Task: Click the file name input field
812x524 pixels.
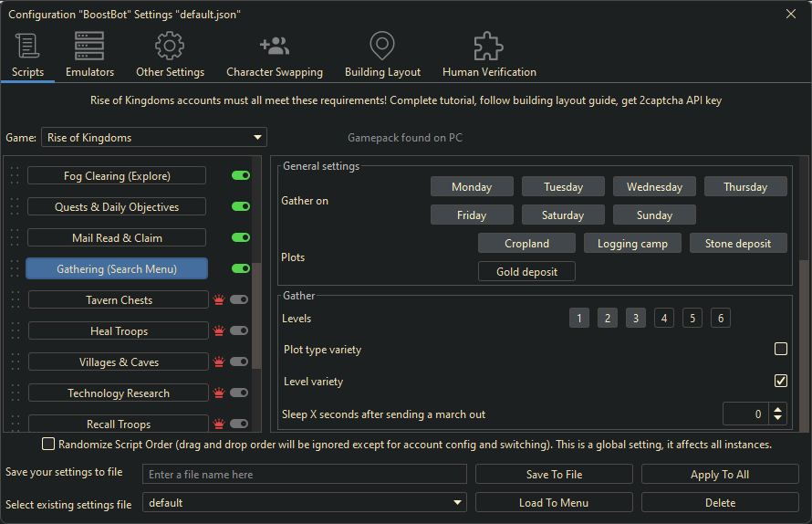Action: 305,474
